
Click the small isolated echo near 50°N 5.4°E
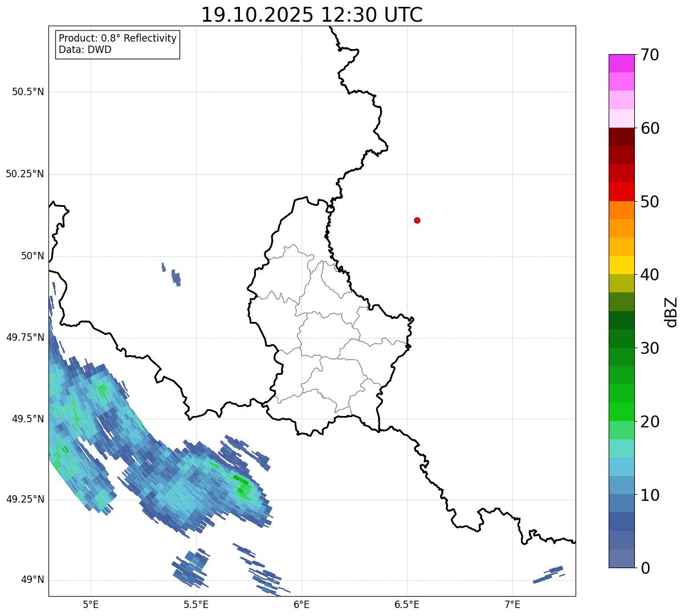coord(176,278)
